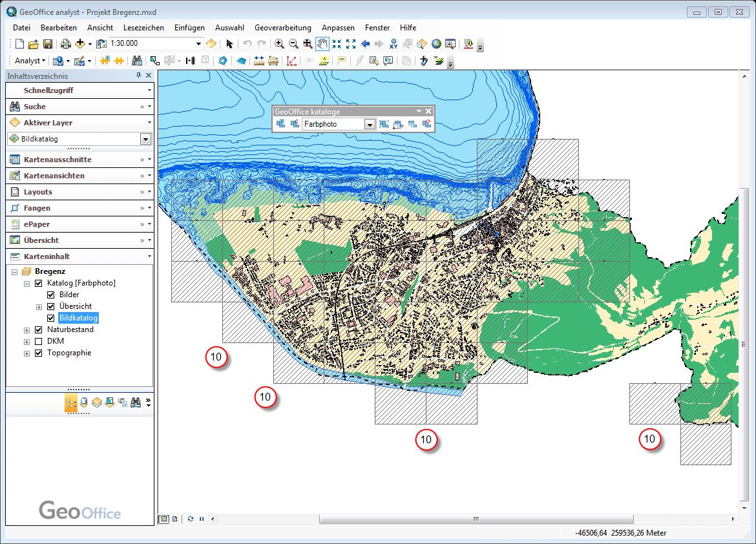Uncheck the Naturbestand layer checkbox
The width and height of the screenshot is (756, 544).
39,330
